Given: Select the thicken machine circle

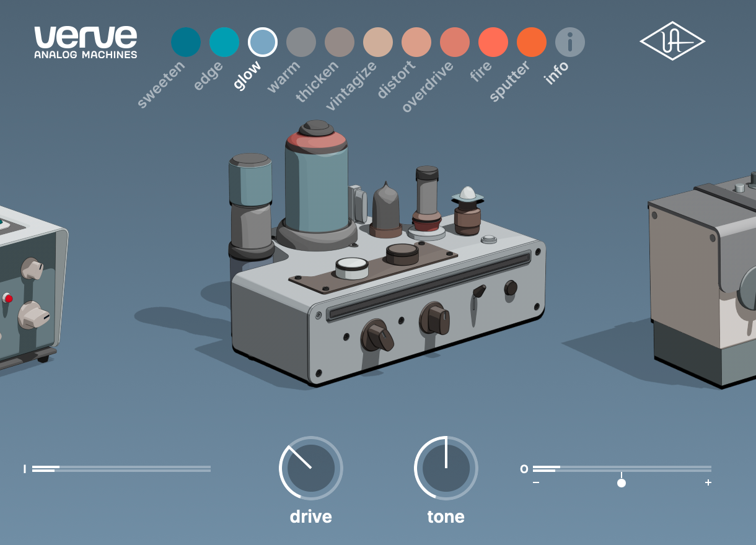Looking at the screenshot, I should click(x=340, y=42).
